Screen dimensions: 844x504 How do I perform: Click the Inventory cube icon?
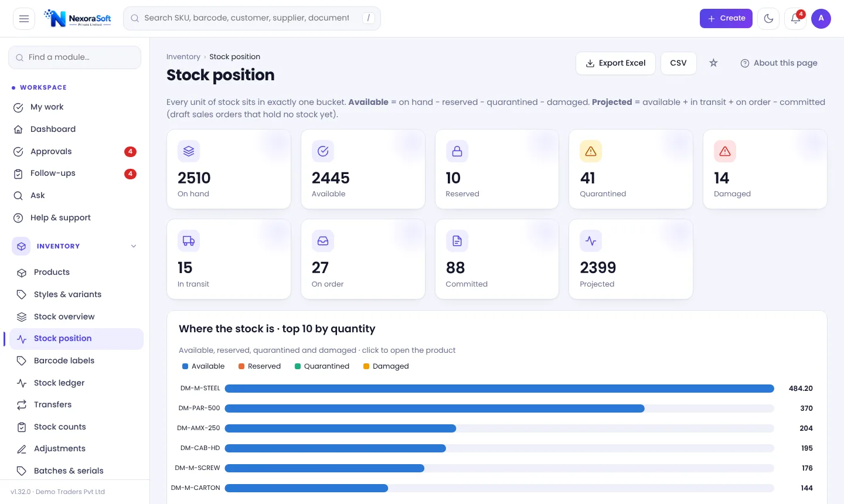[22, 246]
